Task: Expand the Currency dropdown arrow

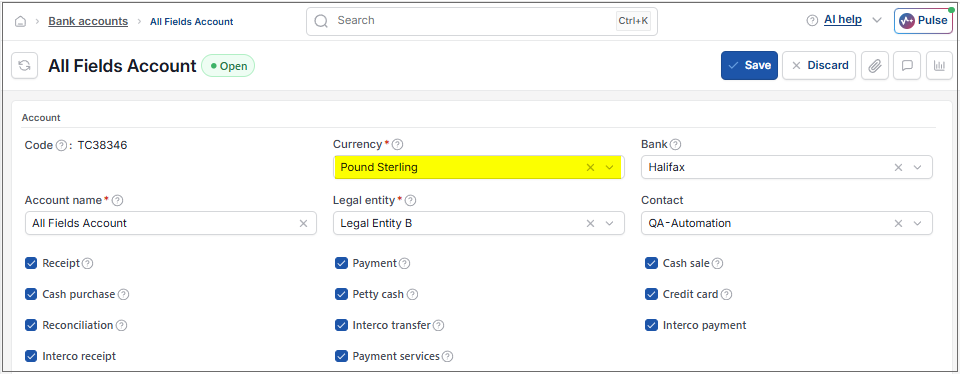Action: pyautogui.click(x=609, y=167)
